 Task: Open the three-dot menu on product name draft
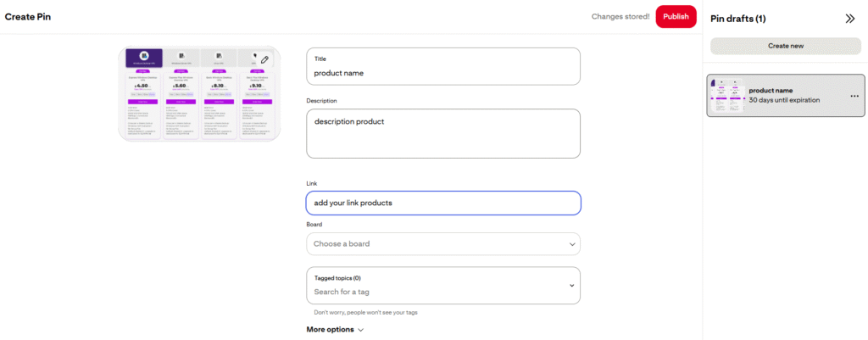(854, 96)
